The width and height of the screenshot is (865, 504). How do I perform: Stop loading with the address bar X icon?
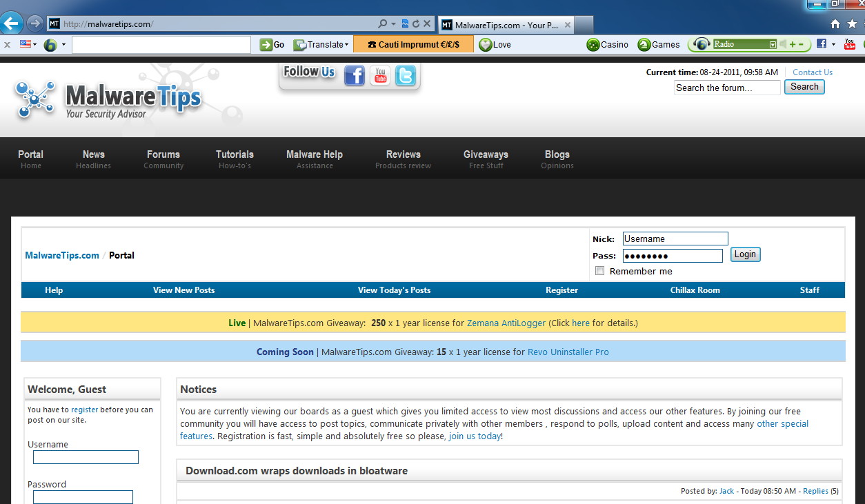tap(427, 24)
